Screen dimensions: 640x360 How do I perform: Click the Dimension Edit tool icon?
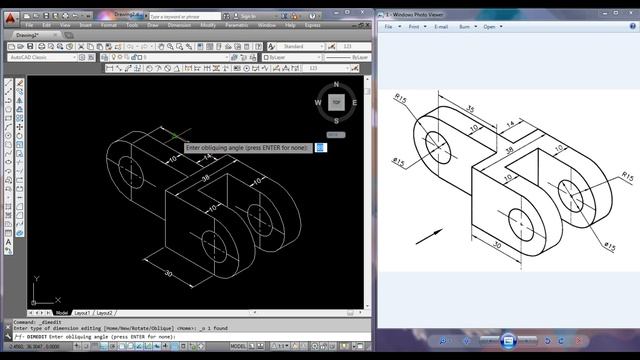tap(276, 68)
